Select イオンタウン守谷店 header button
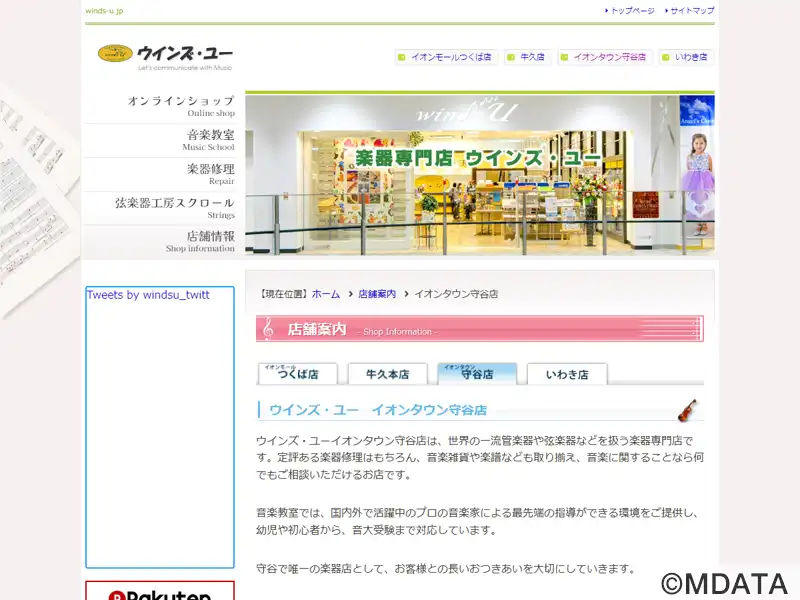Viewport: 800px width, 600px height. pyautogui.click(x=605, y=57)
